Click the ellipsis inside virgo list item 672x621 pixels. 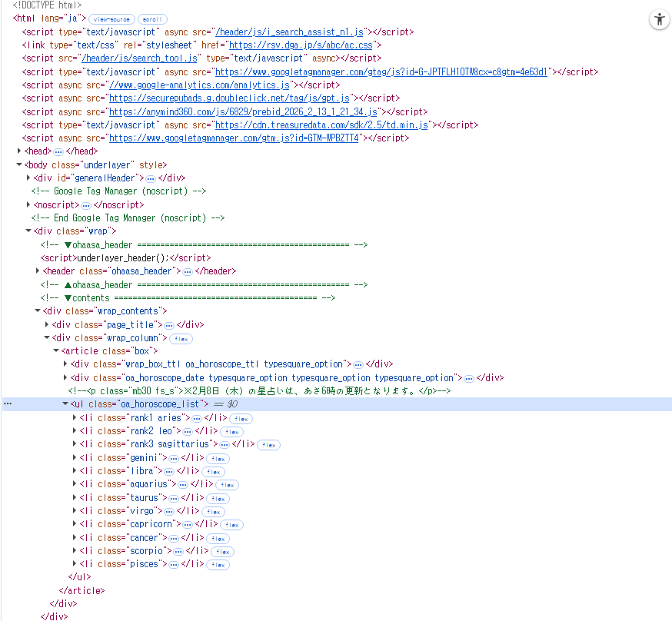[x=169, y=512]
